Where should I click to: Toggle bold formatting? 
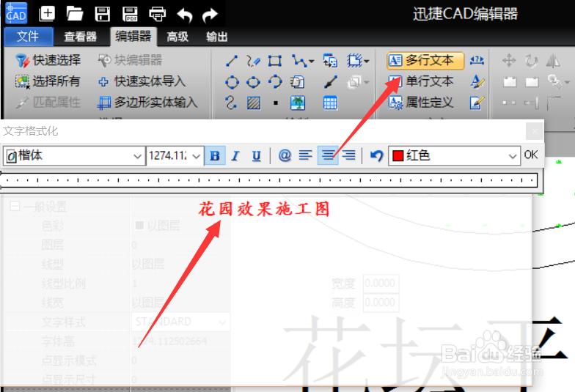tap(215, 155)
